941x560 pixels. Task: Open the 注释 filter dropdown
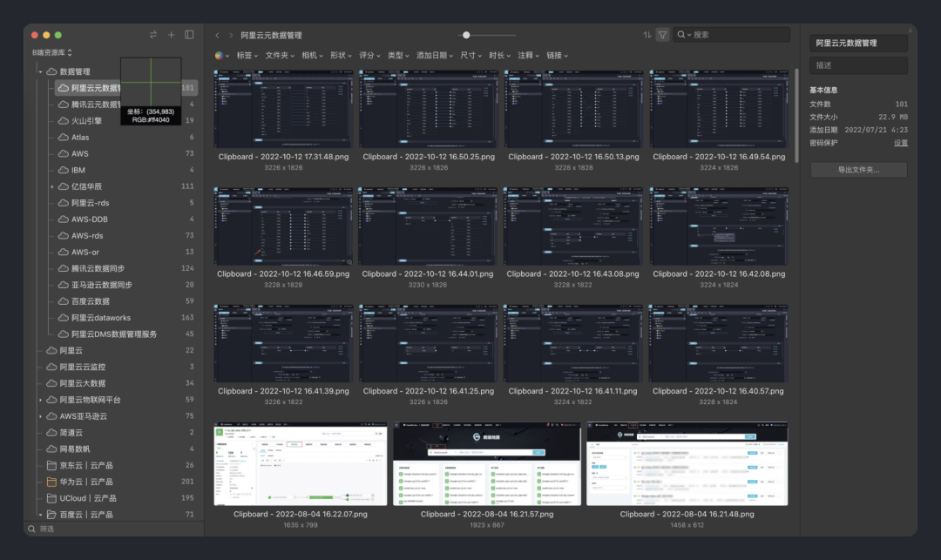tap(528, 55)
